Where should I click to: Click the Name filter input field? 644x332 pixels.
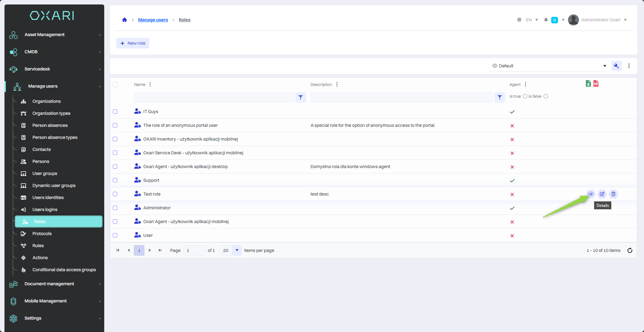214,97
